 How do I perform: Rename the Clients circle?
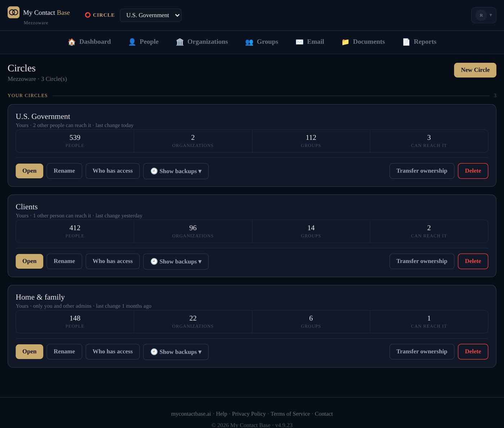click(x=64, y=261)
